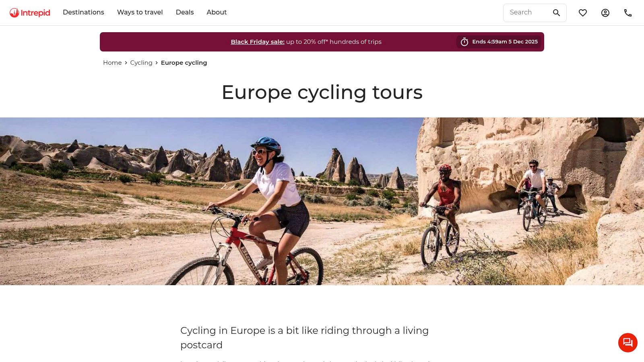The width and height of the screenshot is (644, 362).
Task: Click the sale countdown timer icon
Action: click(464, 42)
